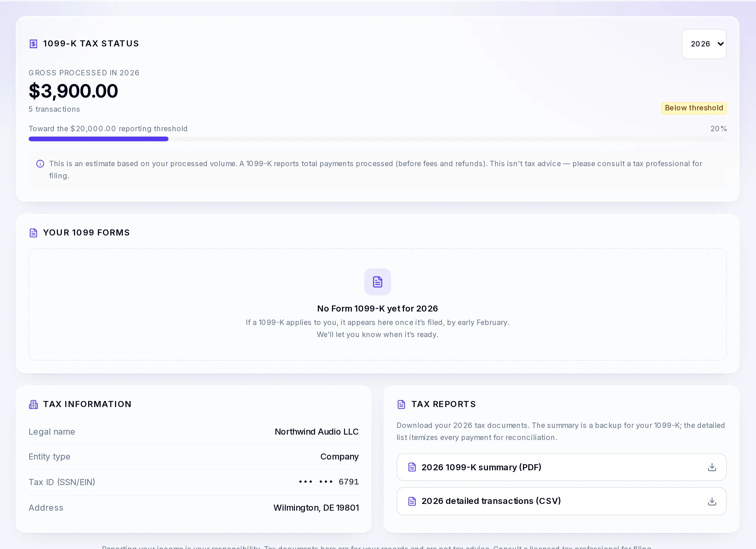Click the '1099-K TAX STATUS' heading
Screen dimensions: 756x549
91,44
